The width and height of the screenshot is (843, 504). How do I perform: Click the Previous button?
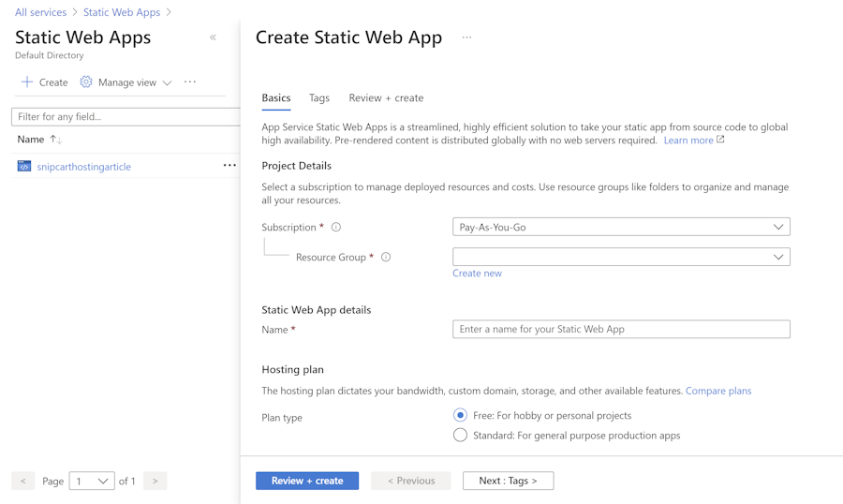pos(411,481)
